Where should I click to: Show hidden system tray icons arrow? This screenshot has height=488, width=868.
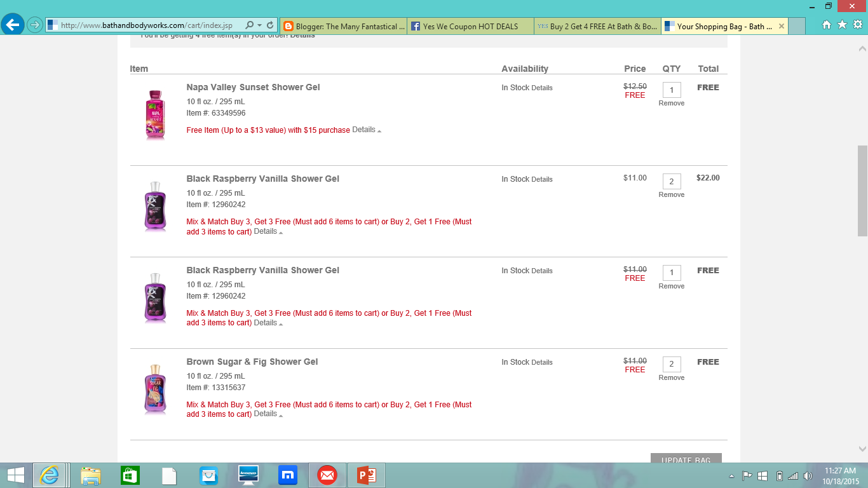(732, 476)
